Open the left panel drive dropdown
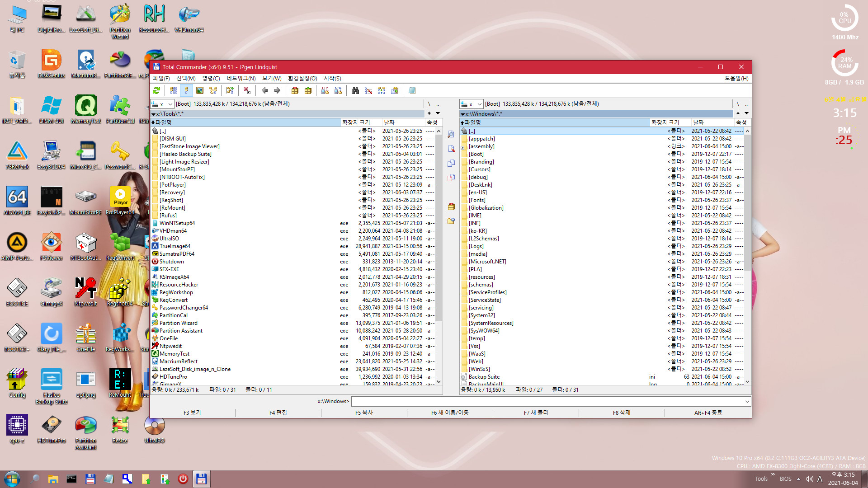The width and height of the screenshot is (868, 488). (162, 104)
